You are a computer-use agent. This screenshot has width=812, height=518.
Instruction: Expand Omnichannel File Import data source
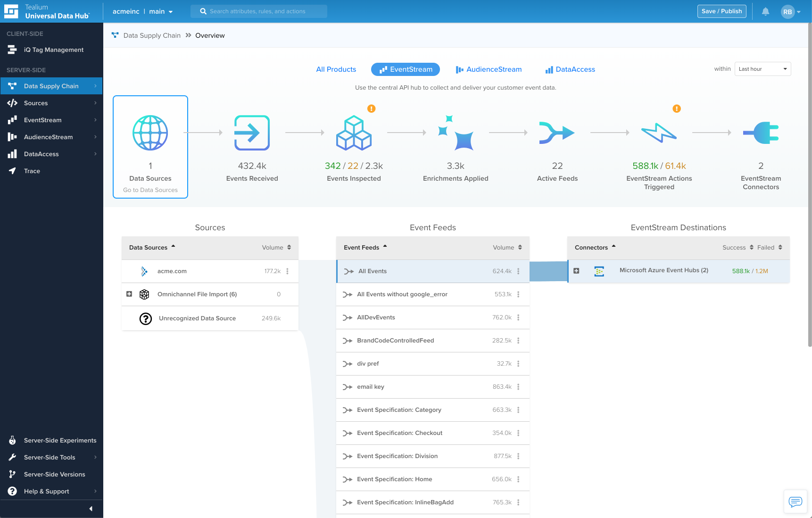(x=129, y=294)
